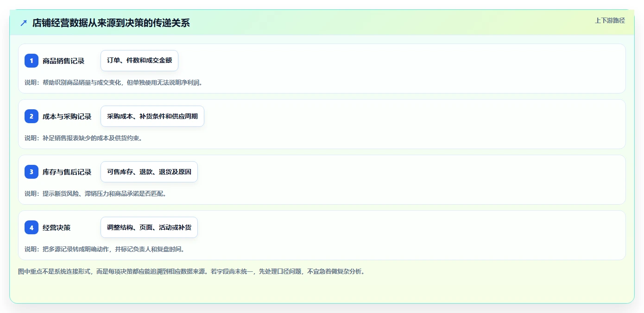Viewport: 644px width, 313px height.
Task: Click the title 店铺经营数据从来源到决策的传递关系
Action: pyautogui.click(x=111, y=23)
